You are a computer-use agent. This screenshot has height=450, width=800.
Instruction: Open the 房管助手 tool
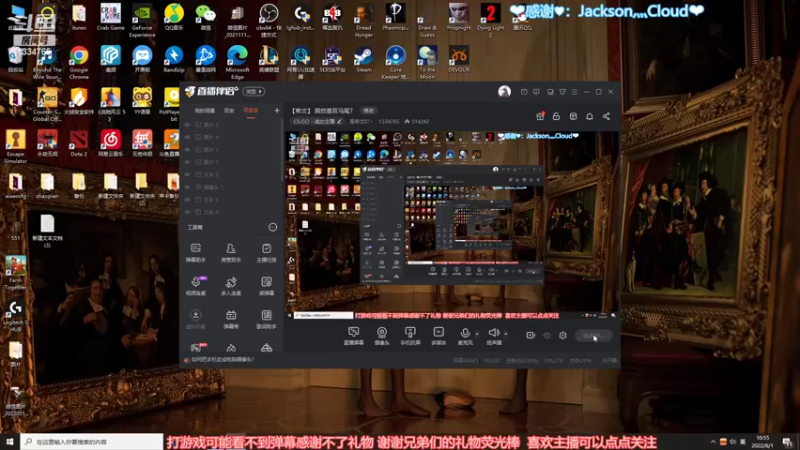[x=231, y=253]
